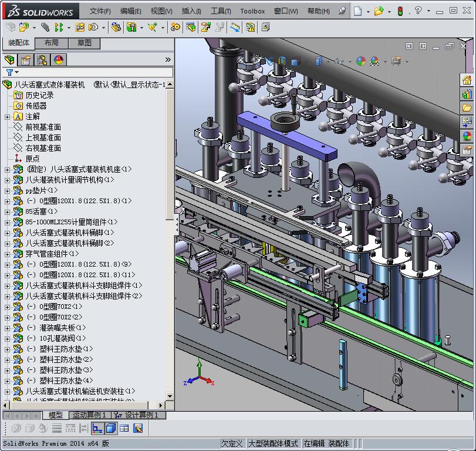
Task: Click the » button to show more commands
Action: [167, 59]
